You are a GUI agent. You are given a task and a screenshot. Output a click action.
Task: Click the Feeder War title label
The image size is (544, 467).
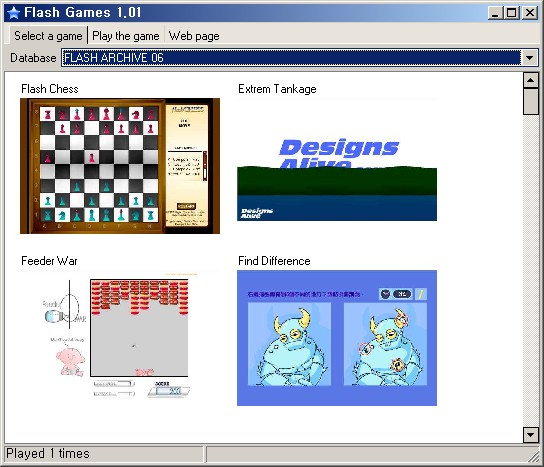click(49, 261)
